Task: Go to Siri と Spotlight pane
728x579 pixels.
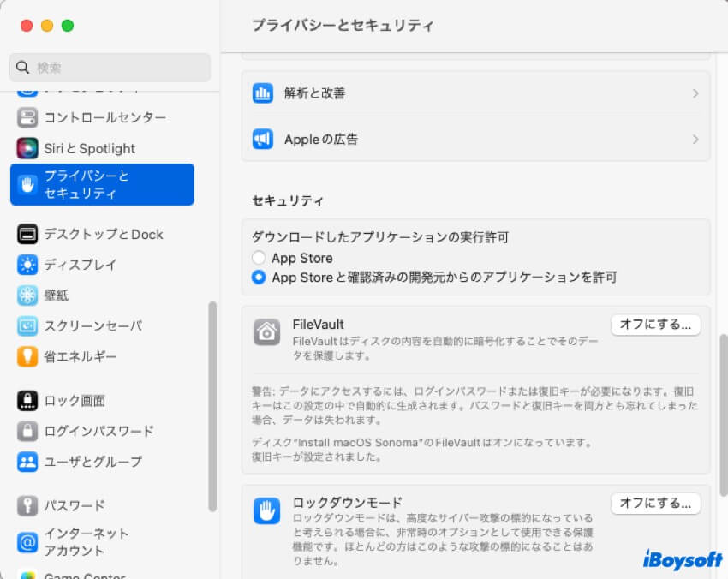Action: pos(102,148)
